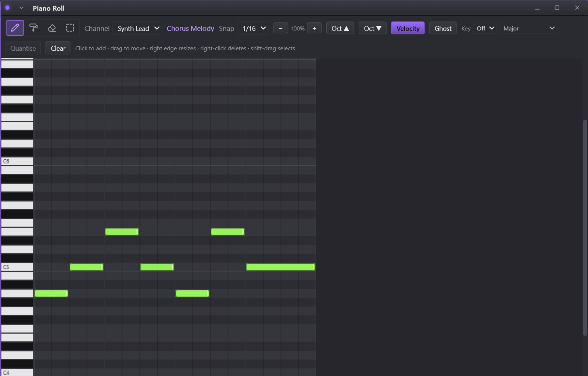The height and width of the screenshot is (376, 588).
Task: Click the Chorus Melody pattern name
Action: tap(190, 28)
